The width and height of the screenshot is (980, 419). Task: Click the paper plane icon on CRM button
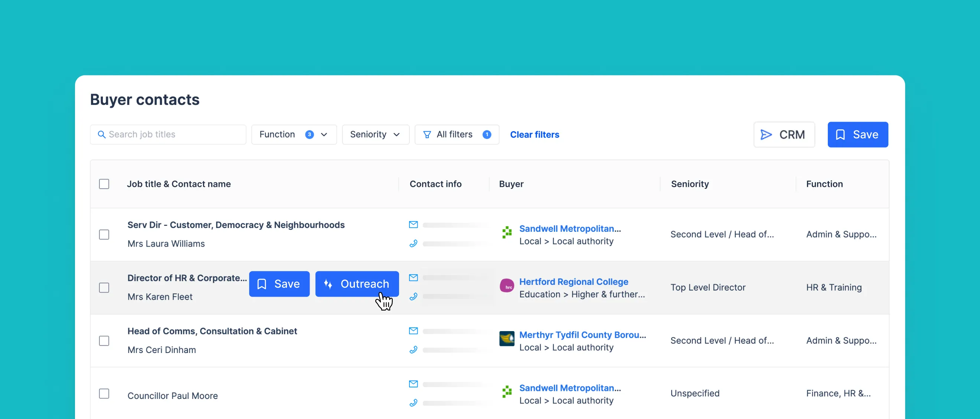point(766,135)
